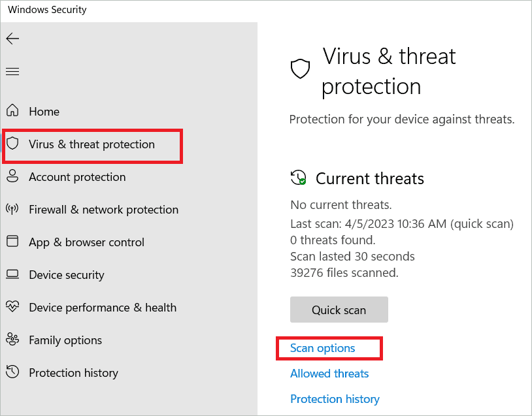The image size is (532, 416).
Task: Click the Home house icon
Action: pyautogui.click(x=12, y=112)
